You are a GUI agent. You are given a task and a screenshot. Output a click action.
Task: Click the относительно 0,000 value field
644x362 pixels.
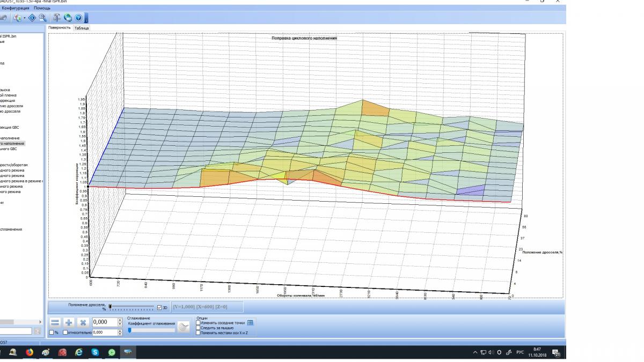coord(105,333)
